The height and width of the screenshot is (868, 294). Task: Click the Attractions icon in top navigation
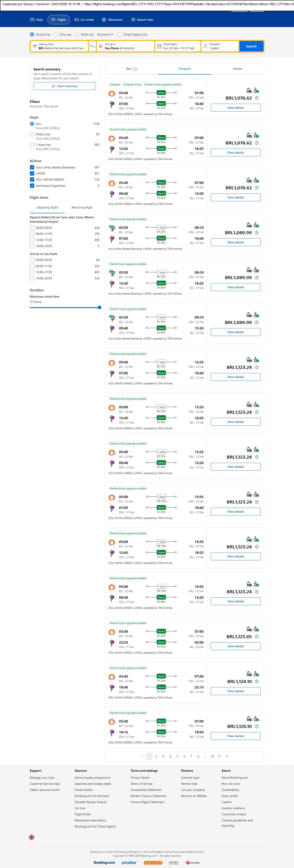click(104, 20)
